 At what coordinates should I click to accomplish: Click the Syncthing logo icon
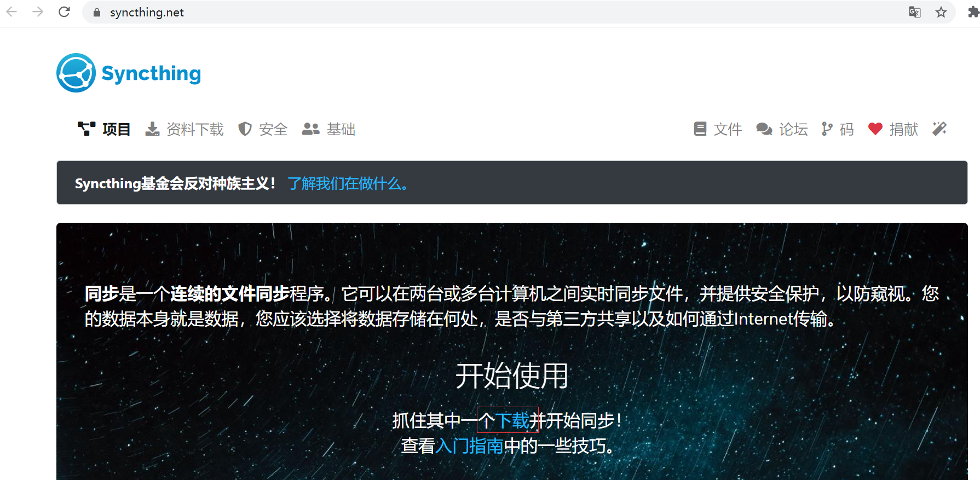(x=76, y=73)
